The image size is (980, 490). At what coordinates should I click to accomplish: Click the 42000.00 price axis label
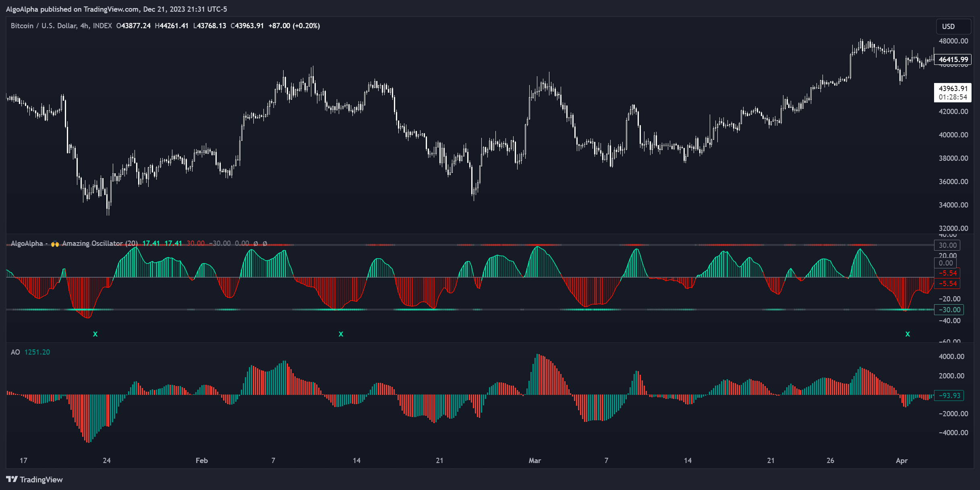click(953, 112)
